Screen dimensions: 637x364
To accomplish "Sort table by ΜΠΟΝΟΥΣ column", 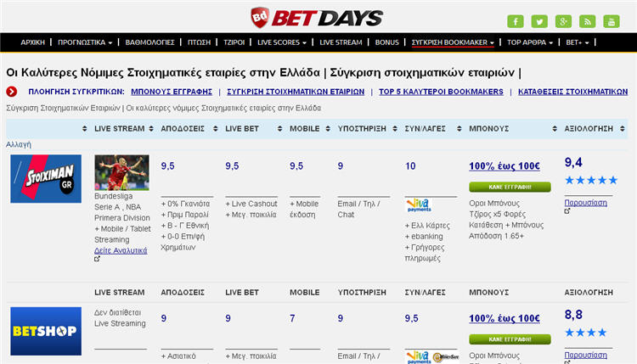I will click(513, 129).
